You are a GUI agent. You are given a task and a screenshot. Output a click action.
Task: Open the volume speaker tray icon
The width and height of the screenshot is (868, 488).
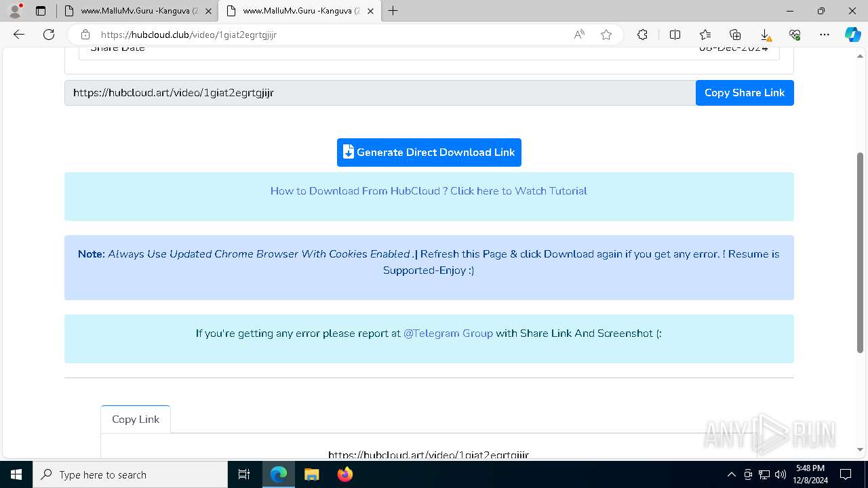(x=780, y=474)
